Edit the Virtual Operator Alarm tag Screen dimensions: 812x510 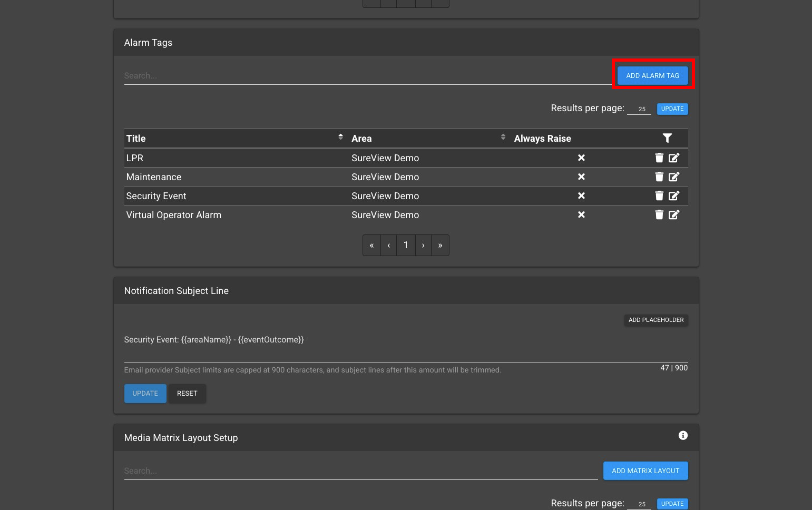[x=674, y=214]
